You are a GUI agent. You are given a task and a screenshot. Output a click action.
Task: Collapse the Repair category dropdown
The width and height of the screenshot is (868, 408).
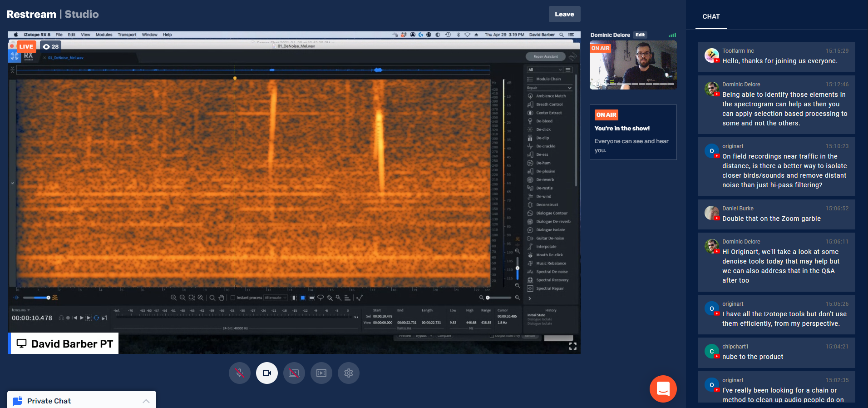click(x=549, y=88)
